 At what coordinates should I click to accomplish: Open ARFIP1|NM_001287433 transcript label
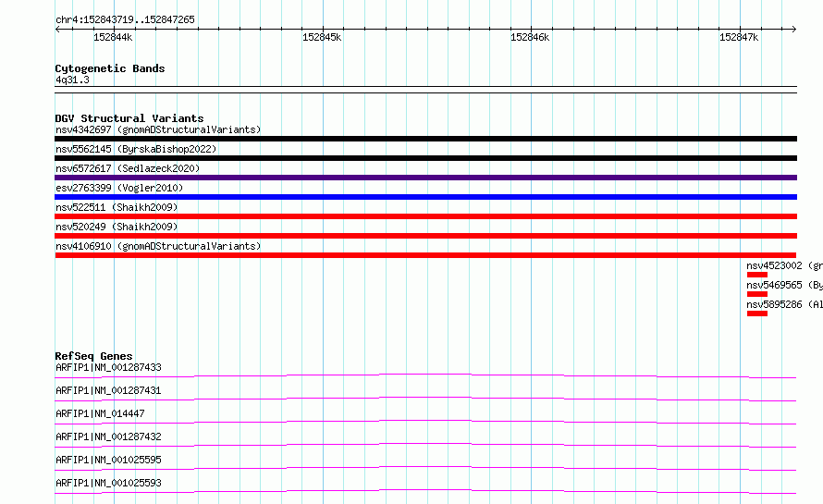pyautogui.click(x=108, y=367)
